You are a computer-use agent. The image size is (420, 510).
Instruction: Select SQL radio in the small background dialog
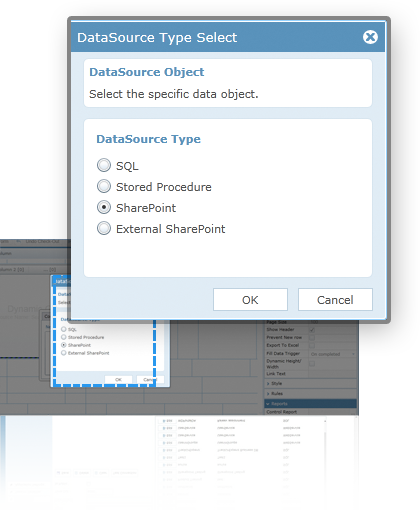point(63,329)
